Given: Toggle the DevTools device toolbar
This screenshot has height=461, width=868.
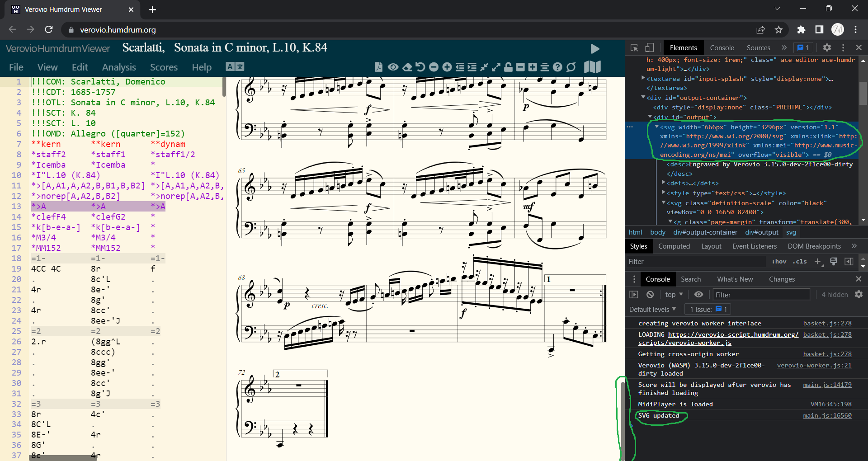Looking at the screenshot, I should 649,47.
